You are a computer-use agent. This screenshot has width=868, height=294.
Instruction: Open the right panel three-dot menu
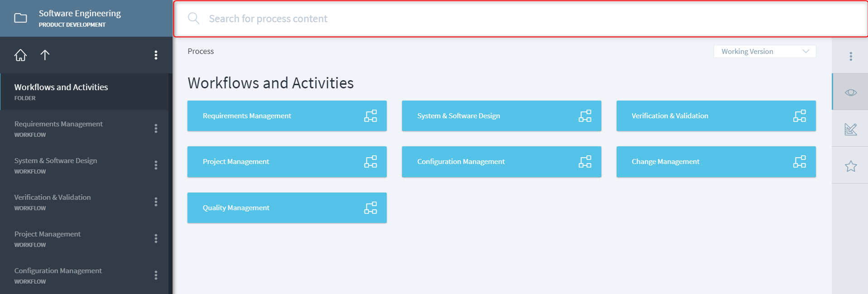[x=850, y=56]
